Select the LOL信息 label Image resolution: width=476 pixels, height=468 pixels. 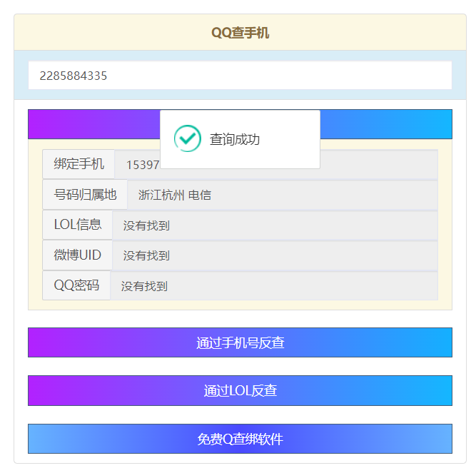tap(77, 225)
